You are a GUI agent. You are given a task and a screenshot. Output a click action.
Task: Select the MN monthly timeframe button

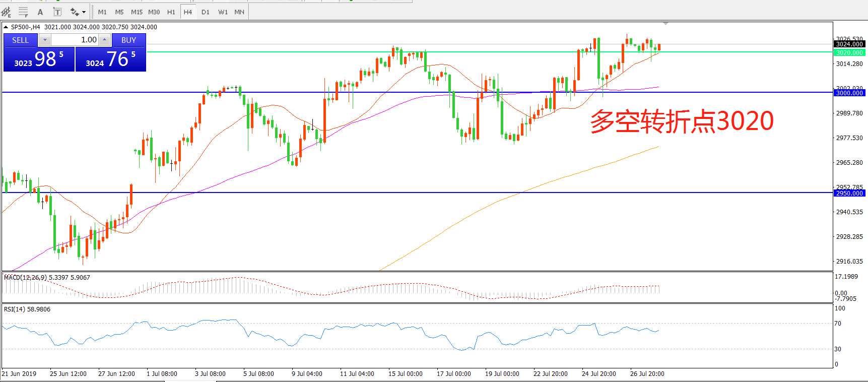[x=239, y=12]
